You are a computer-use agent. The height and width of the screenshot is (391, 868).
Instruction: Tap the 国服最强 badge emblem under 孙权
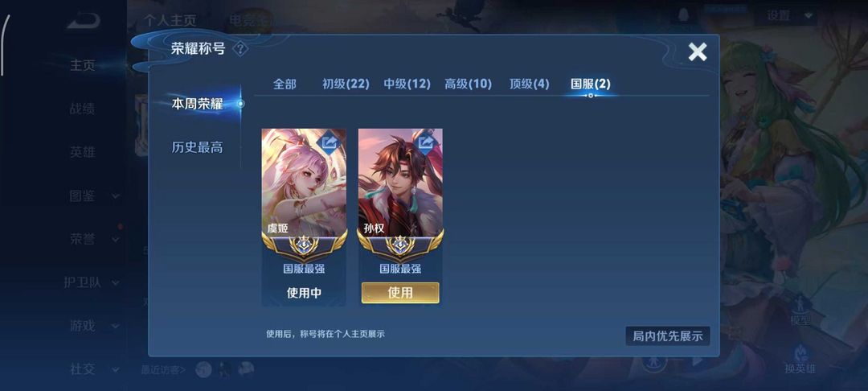[x=400, y=245]
